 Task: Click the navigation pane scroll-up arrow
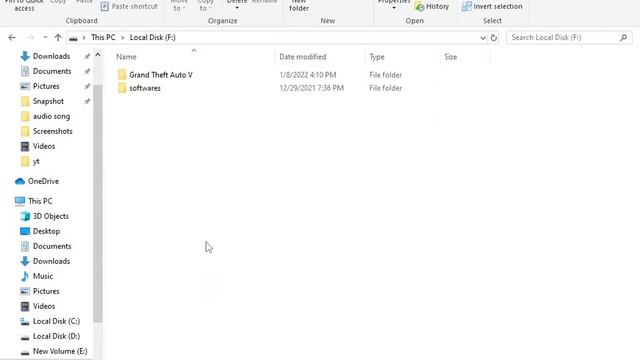pyautogui.click(x=98, y=55)
